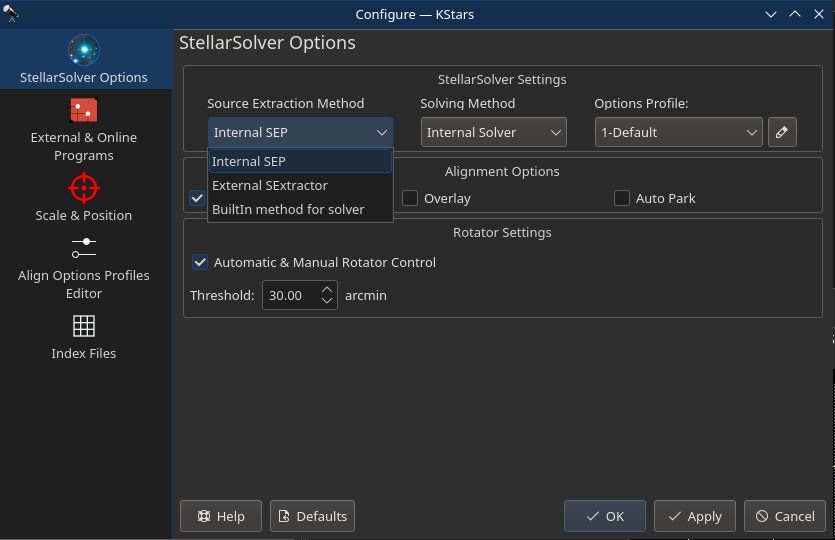Viewport: 835px width, 540px height.
Task: Collapse the Source Extraction Method combo box
Action: [x=300, y=132]
